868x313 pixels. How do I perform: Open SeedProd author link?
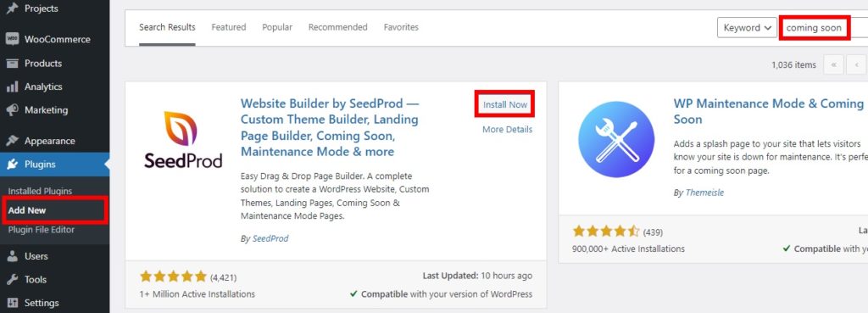pyautogui.click(x=270, y=238)
